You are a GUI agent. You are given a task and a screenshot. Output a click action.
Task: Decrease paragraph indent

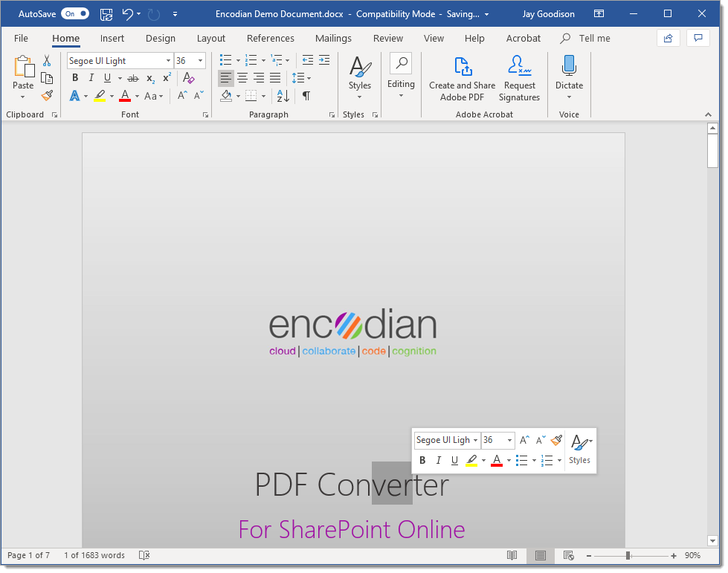tap(307, 60)
